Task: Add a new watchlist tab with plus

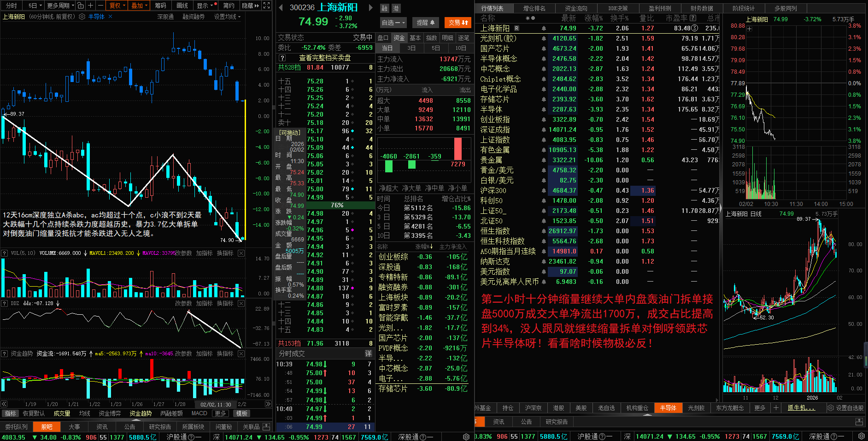Action: [x=776, y=408]
